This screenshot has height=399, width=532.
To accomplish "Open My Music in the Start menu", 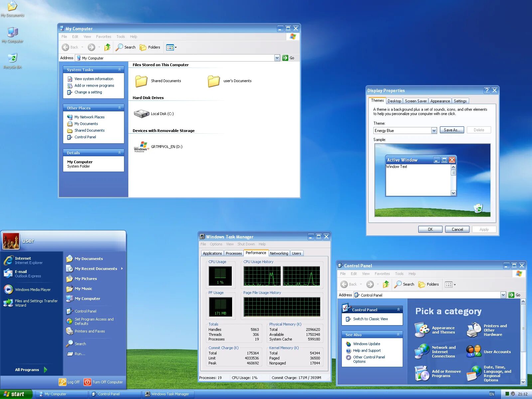I will (79, 289).
